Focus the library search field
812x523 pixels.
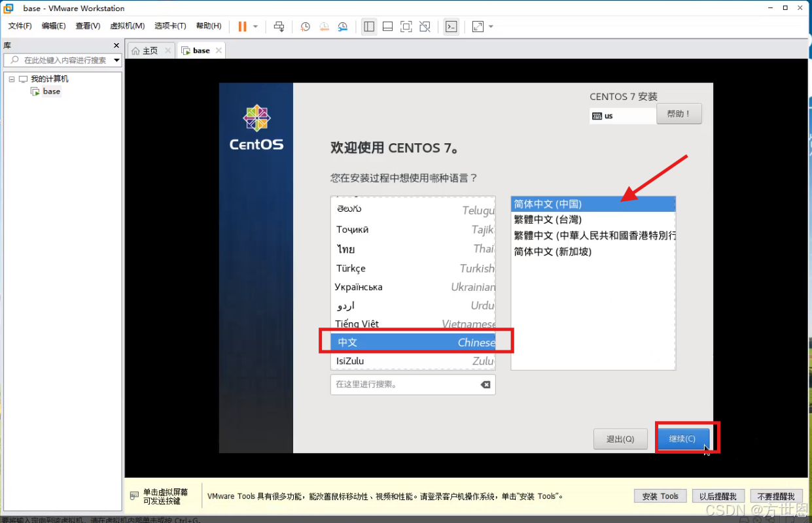[x=63, y=60]
